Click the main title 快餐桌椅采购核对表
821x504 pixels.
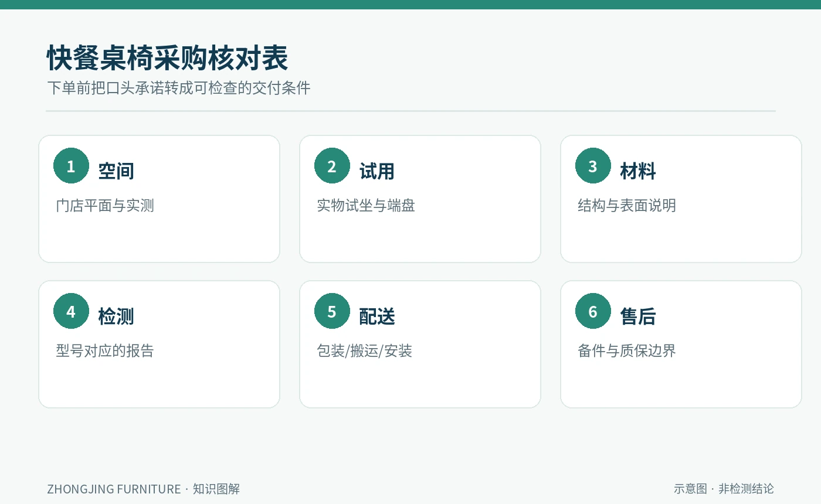point(168,59)
